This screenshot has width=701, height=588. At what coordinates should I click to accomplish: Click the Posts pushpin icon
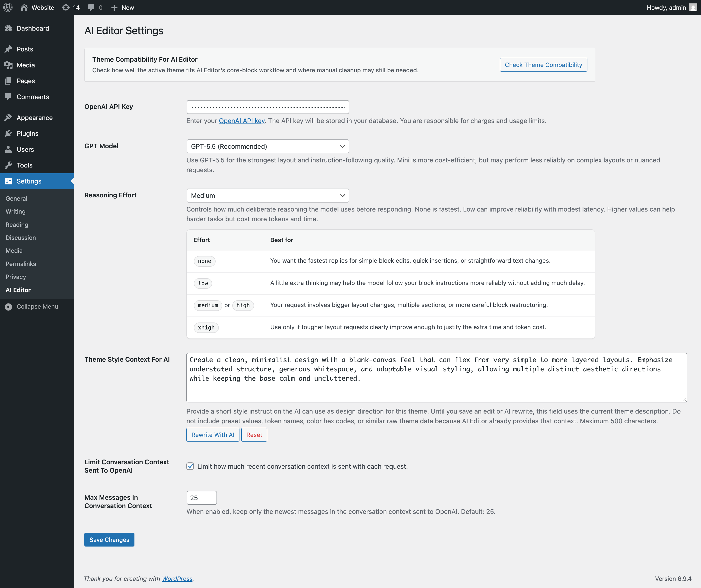point(8,49)
